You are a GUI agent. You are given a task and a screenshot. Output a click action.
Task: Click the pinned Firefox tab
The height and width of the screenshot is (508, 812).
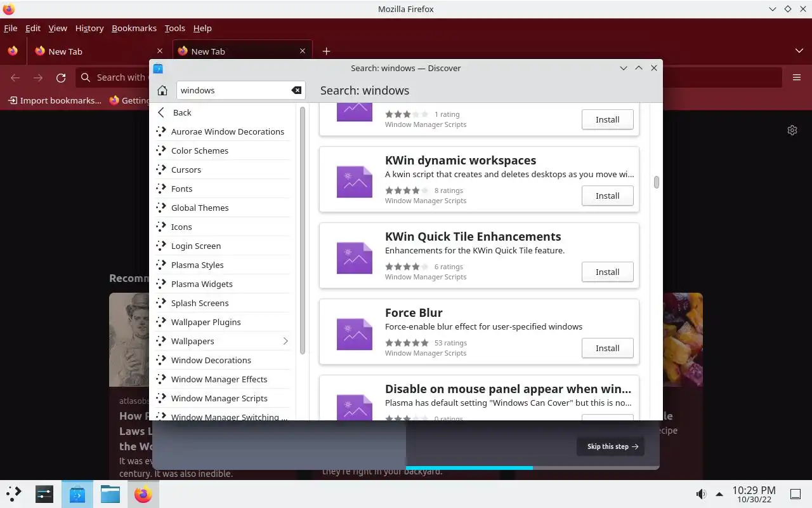(13, 51)
